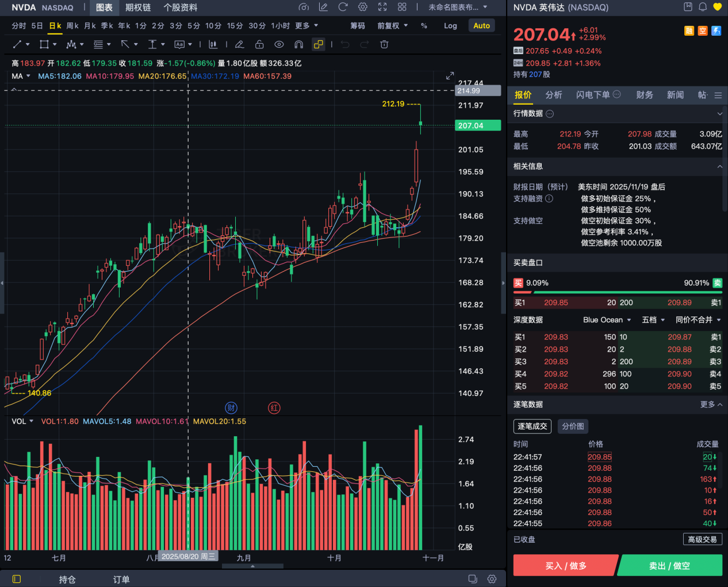Click the yellow heart favorite icon
The image size is (728, 587).
(717, 7)
